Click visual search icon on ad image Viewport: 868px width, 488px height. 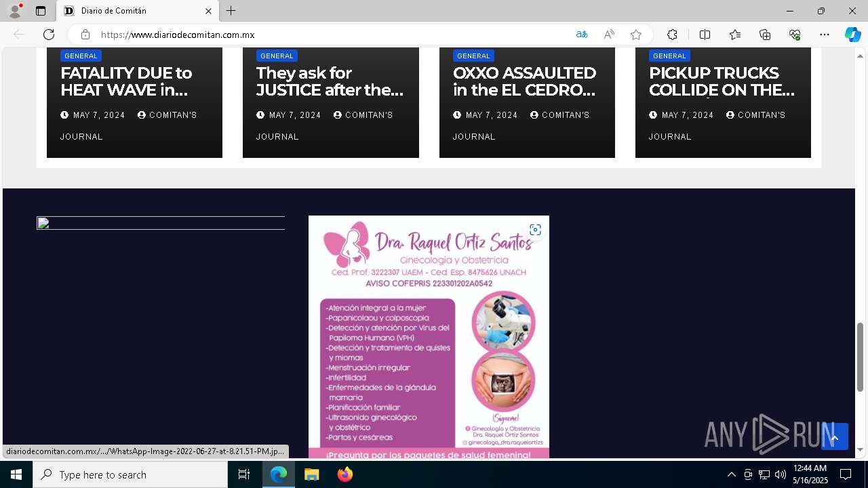(535, 230)
